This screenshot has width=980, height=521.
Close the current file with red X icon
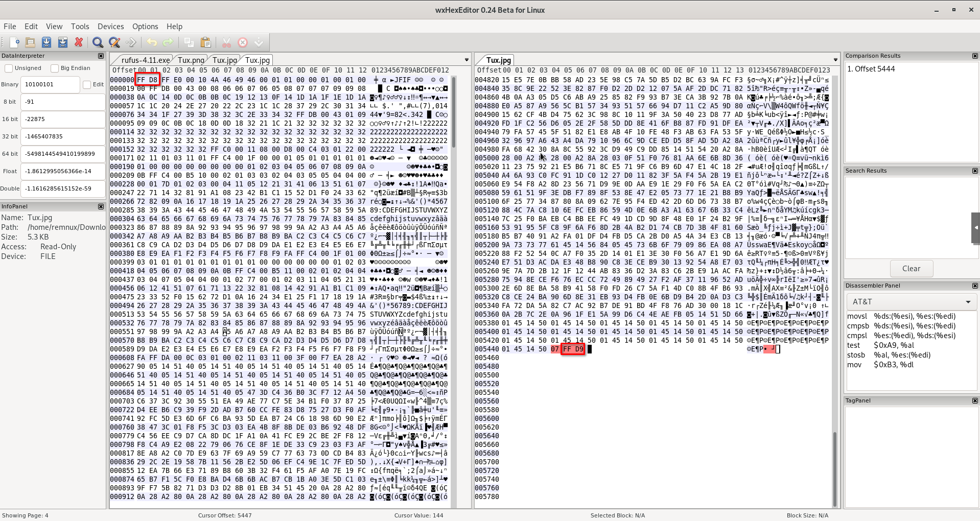click(79, 42)
